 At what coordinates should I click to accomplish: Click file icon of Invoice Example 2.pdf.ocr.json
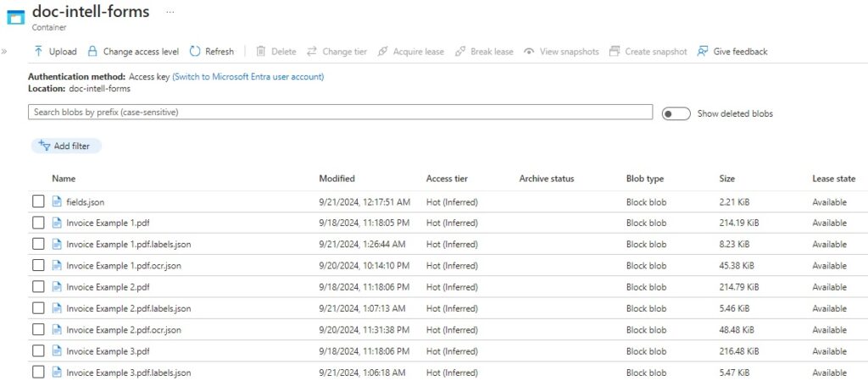57,329
